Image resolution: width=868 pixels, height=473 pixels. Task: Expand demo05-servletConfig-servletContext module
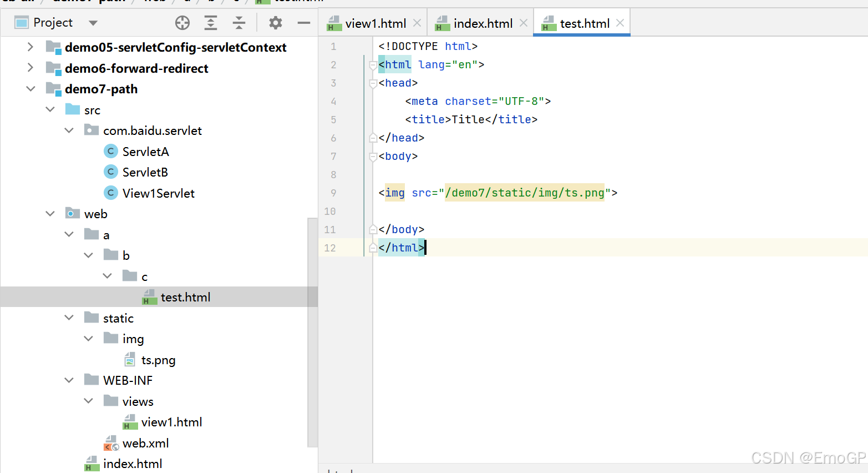point(31,47)
